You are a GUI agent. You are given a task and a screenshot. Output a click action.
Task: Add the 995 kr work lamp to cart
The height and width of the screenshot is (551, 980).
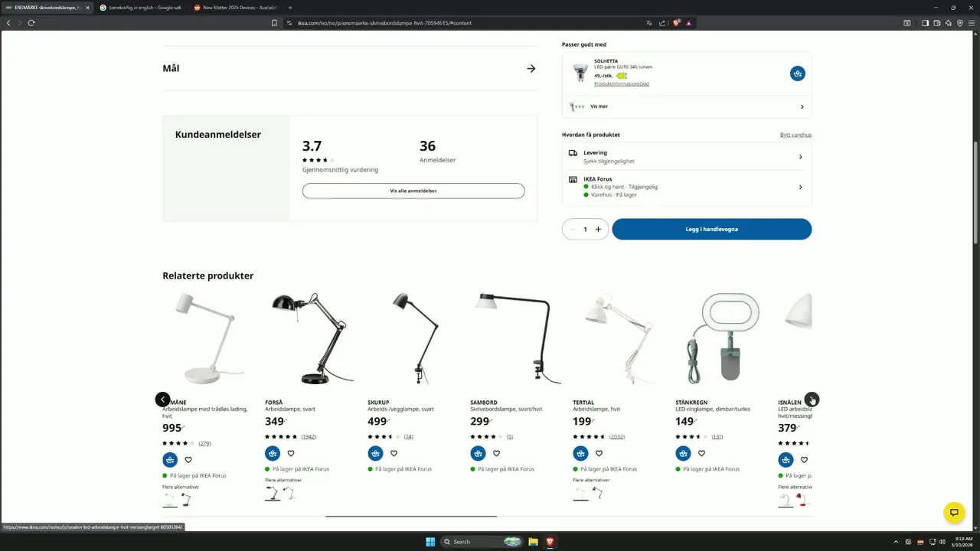pyautogui.click(x=170, y=460)
